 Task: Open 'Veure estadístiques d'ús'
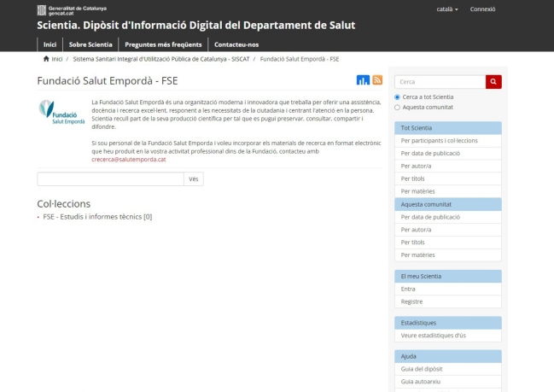coord(448,336)
